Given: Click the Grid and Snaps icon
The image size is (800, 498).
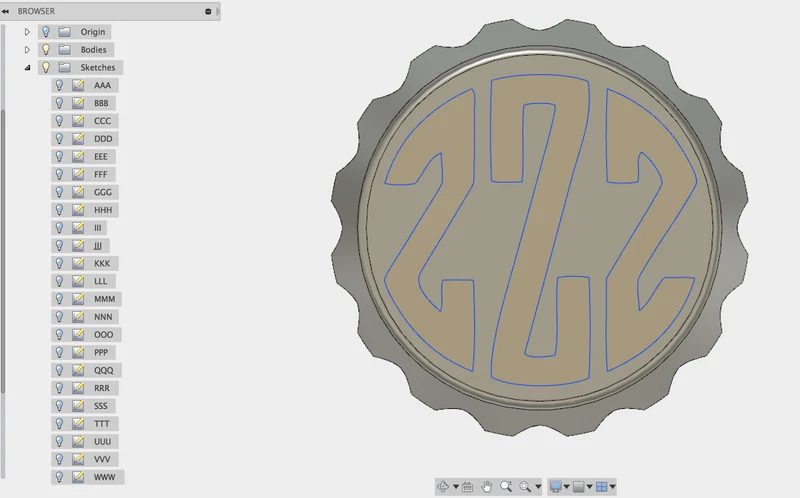Looking at the screenshot, I should point(578,486).
